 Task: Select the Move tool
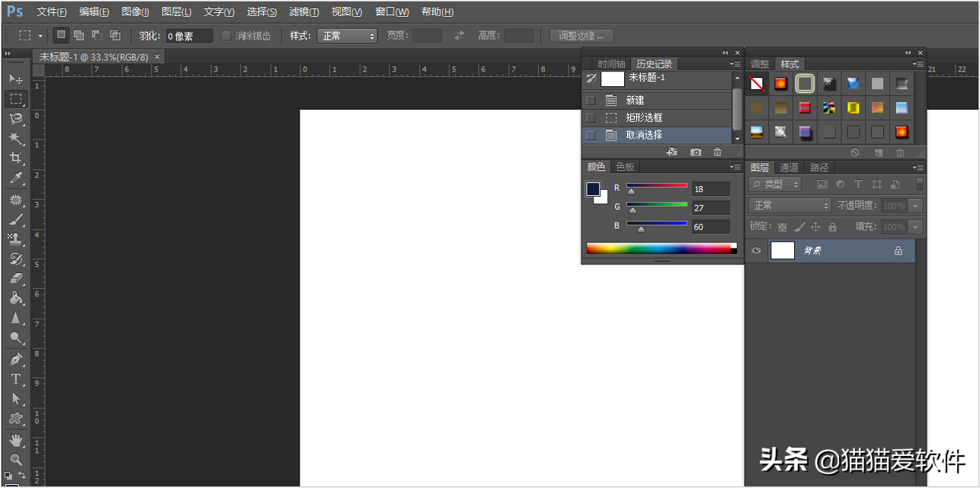15,79
